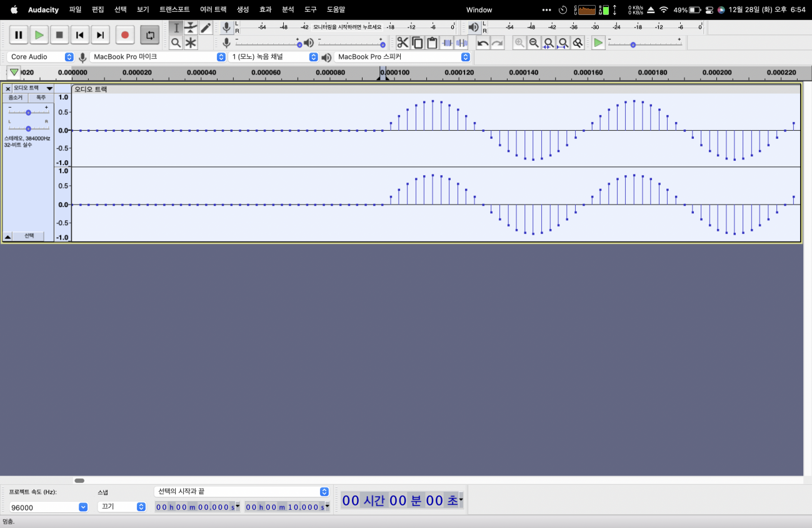Open the 트랜스포트 menu
The width and height of the screenshot is (812, 528).
[174, 10]
